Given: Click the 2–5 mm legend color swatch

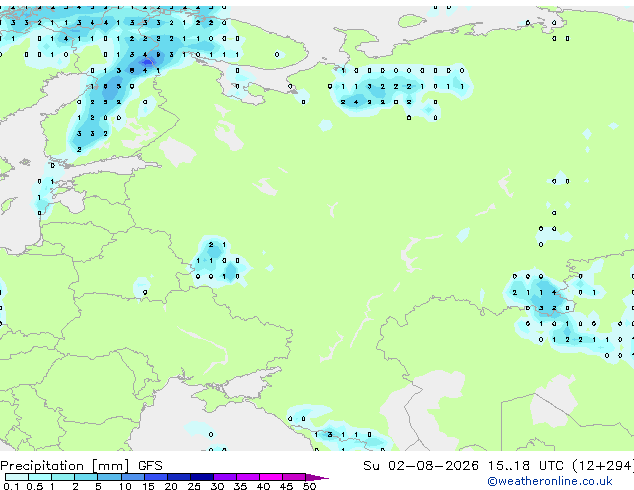Looking at the screenshot, I should click(x=86, y=477).
